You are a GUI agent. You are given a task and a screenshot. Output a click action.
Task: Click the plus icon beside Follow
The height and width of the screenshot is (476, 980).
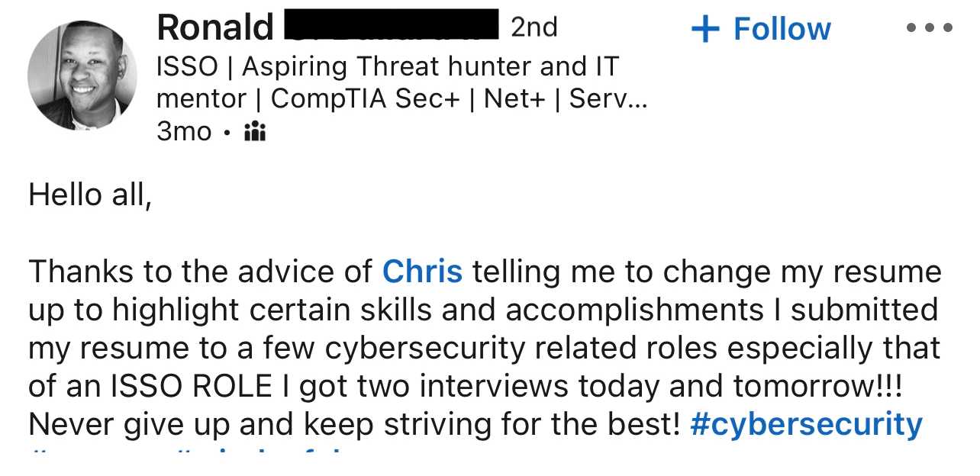coord(705,29)
